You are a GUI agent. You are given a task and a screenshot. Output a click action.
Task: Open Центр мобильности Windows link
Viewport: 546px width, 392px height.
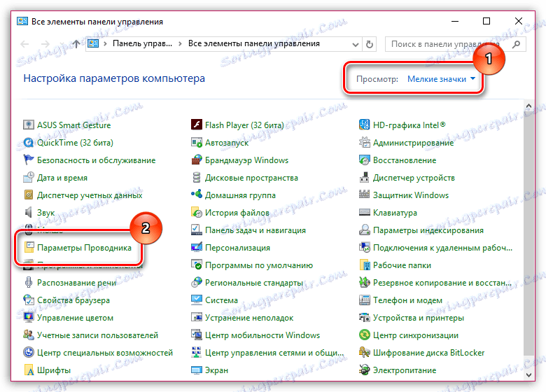(x=262, y=335)
